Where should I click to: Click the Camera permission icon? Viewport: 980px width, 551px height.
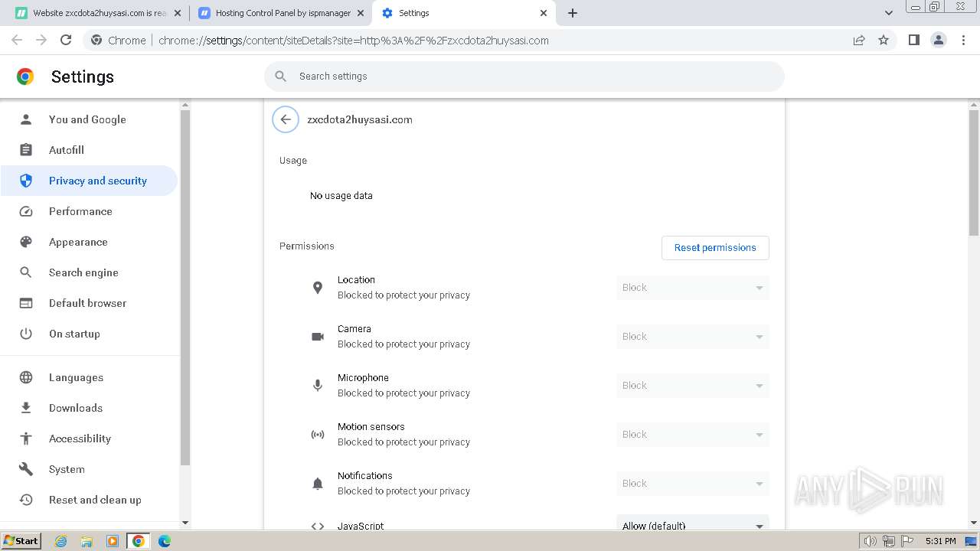(x=318, y=337)
